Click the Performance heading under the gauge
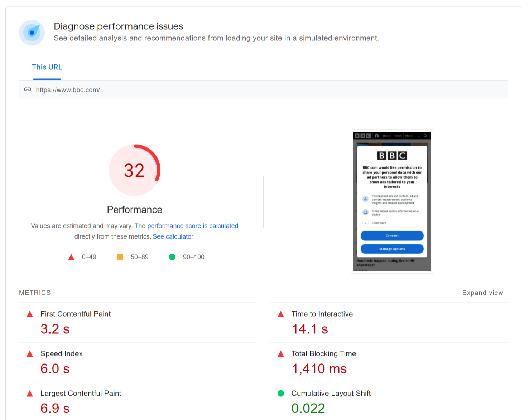Screen dimensions: 529x420 click(x=135, y=210)
